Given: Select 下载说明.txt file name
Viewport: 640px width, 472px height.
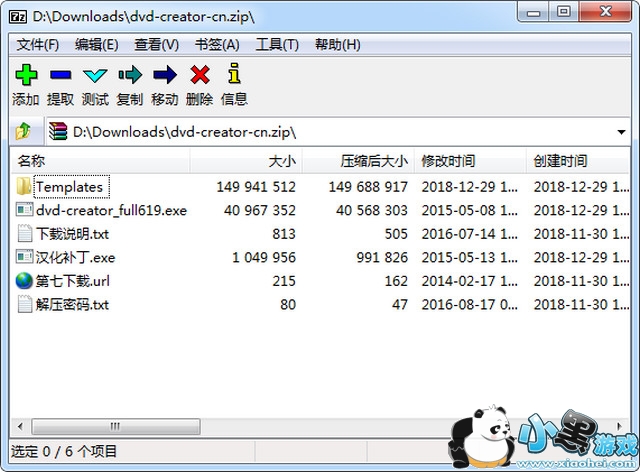Looking at the screenshot, I should tap(72, 234).
